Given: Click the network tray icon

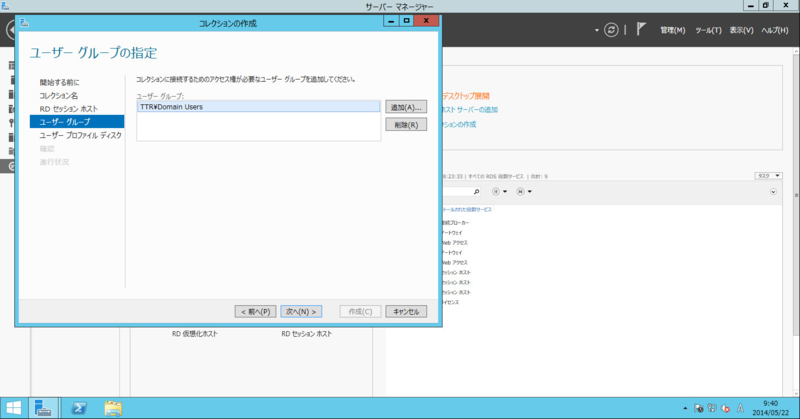Looking at the screenshot, I should [x=712, y=408].
